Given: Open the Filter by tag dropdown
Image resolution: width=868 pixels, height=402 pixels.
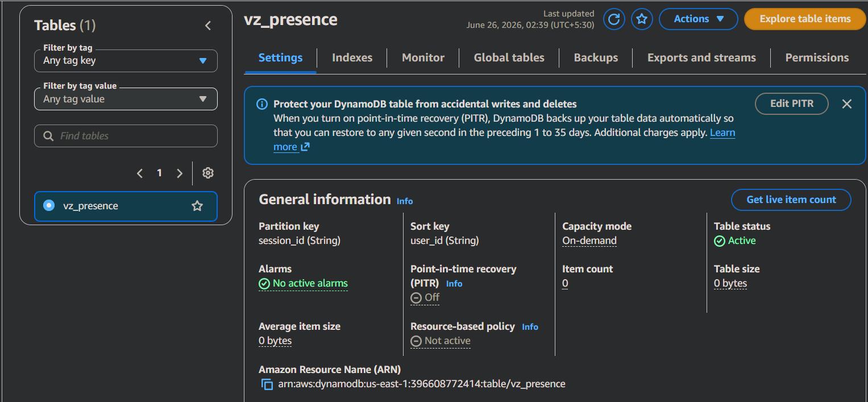Looking at the screenshot, I should [x=126, y=61].
